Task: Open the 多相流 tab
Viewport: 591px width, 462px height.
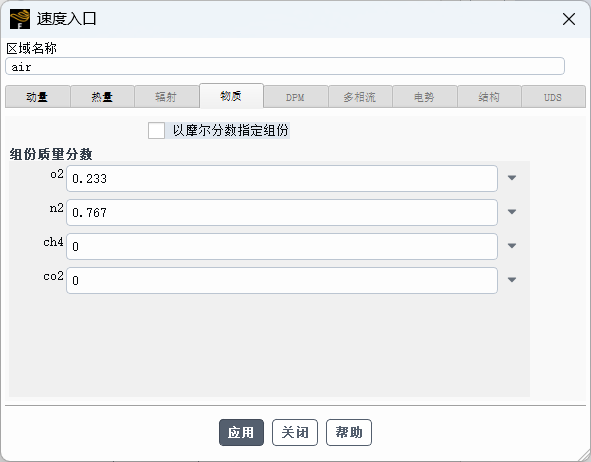Action: coord(360,97)
